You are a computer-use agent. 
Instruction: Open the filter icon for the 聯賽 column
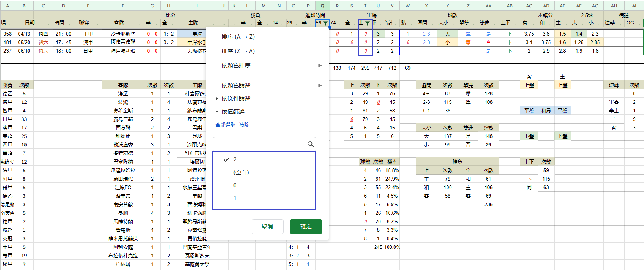[x=98, y=23]
